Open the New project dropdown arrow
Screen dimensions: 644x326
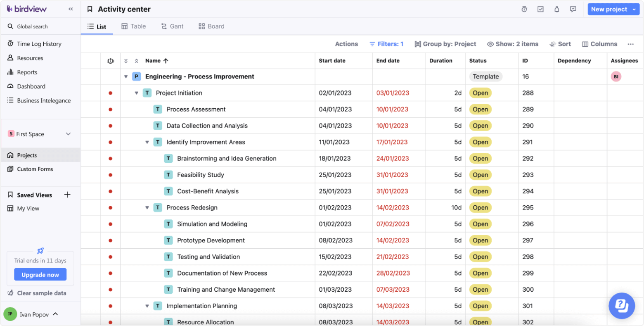(635, 9)
